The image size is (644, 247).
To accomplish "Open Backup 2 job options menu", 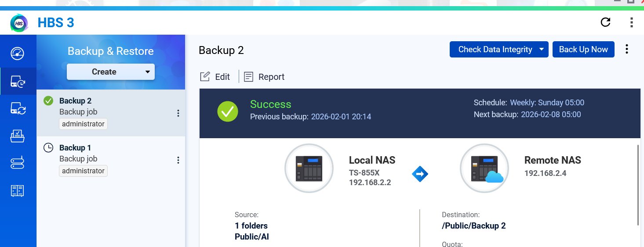I will 178,113.
